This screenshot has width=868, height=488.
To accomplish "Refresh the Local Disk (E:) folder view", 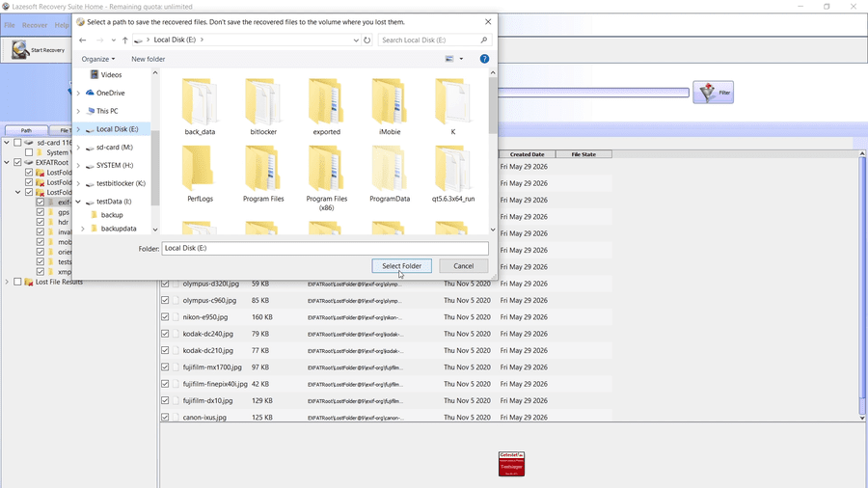I will click(x=367, y=40).
